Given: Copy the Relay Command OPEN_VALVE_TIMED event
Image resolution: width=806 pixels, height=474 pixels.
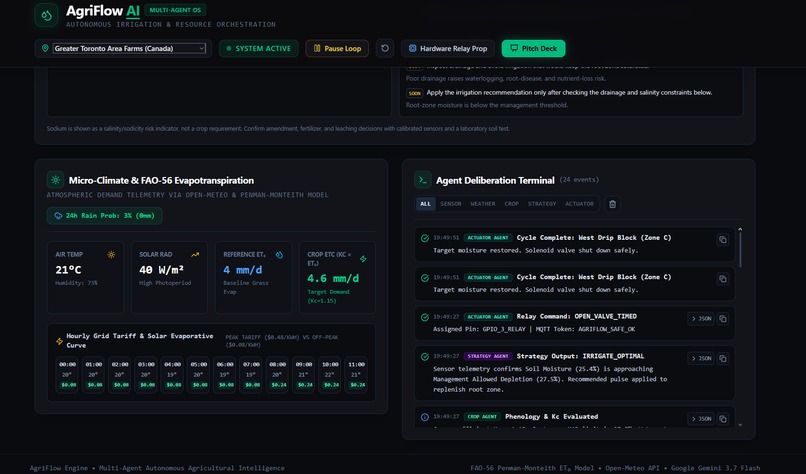Looking at the screenshot, I should pos(723,319).
